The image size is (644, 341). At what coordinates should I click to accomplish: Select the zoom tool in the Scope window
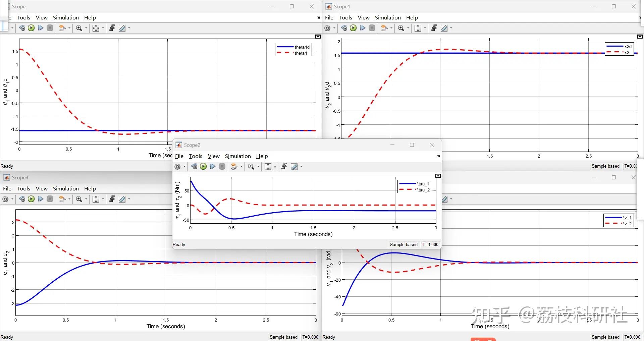pos(79,28)
